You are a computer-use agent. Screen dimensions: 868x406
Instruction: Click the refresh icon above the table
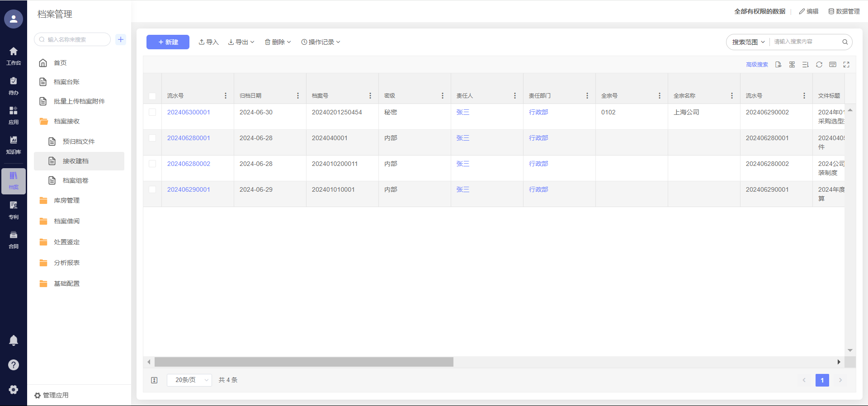click(x=819, y=65)
